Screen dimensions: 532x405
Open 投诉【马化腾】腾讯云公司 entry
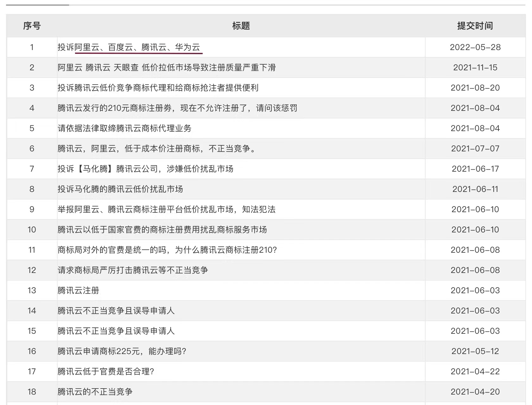pos(145,169)
